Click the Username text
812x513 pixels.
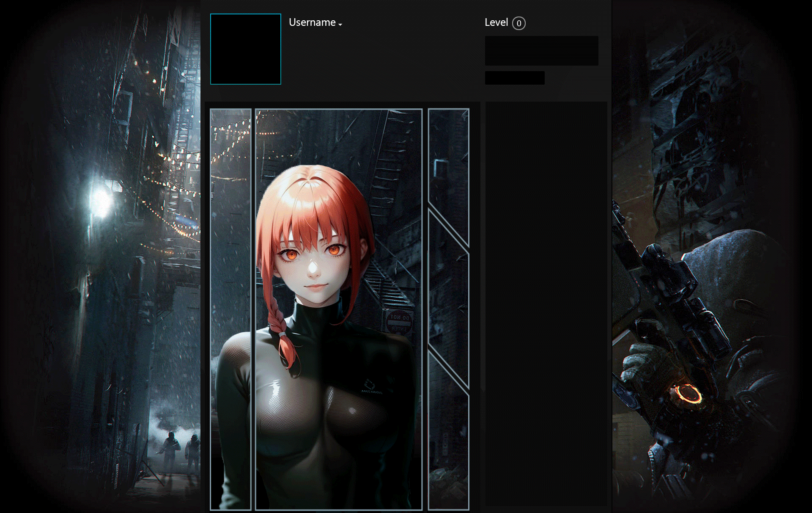[312, 22]
